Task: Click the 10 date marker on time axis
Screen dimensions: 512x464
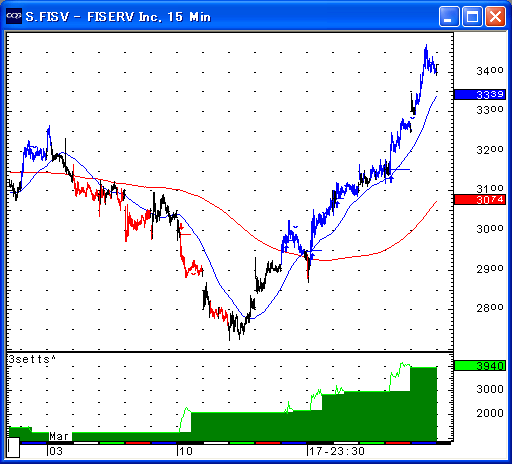Action: click(x=185, y=451)
